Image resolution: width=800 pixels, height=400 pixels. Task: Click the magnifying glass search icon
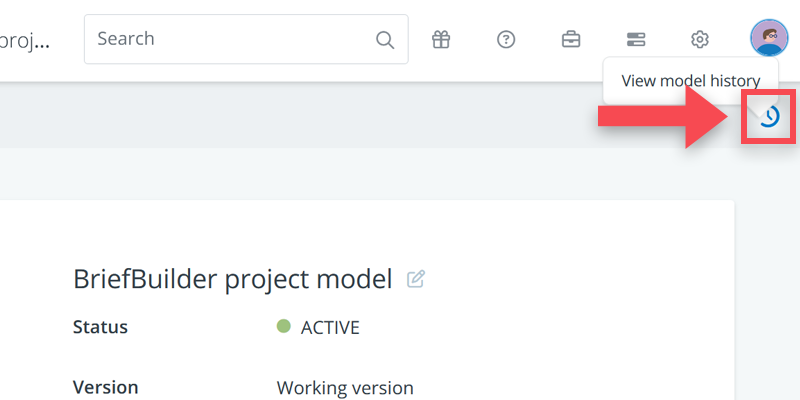[x=385, y=40]
